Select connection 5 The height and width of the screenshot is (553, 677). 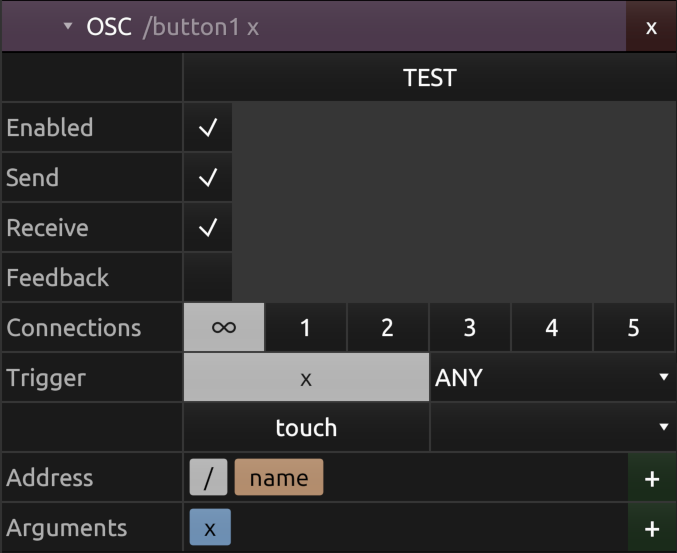click(634, 327)
